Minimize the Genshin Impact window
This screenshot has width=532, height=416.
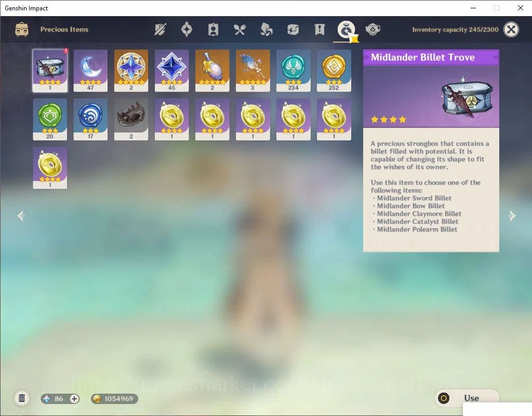point(473,8)
